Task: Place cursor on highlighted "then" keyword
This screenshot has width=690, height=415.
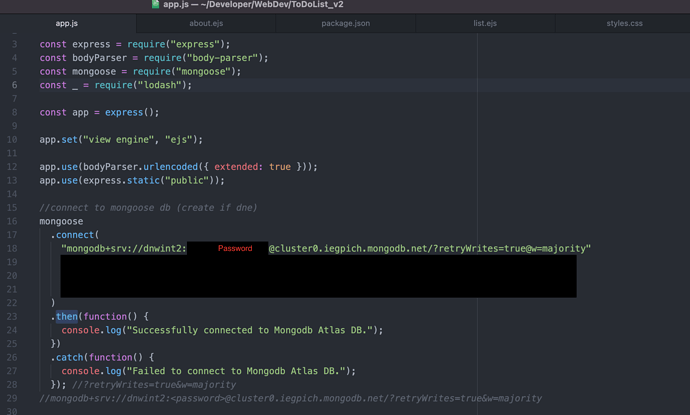Action: [x=66, y=316]
